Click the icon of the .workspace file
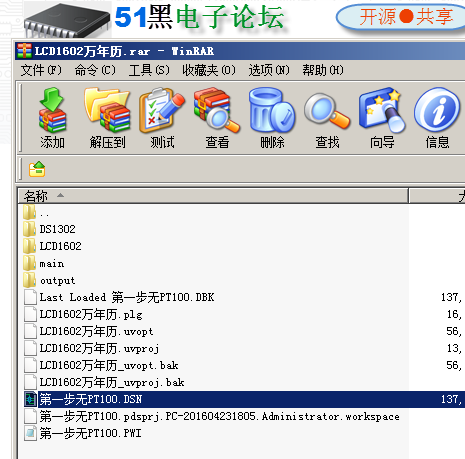This screenshot has height=459, width=465. tap(30, 416)
